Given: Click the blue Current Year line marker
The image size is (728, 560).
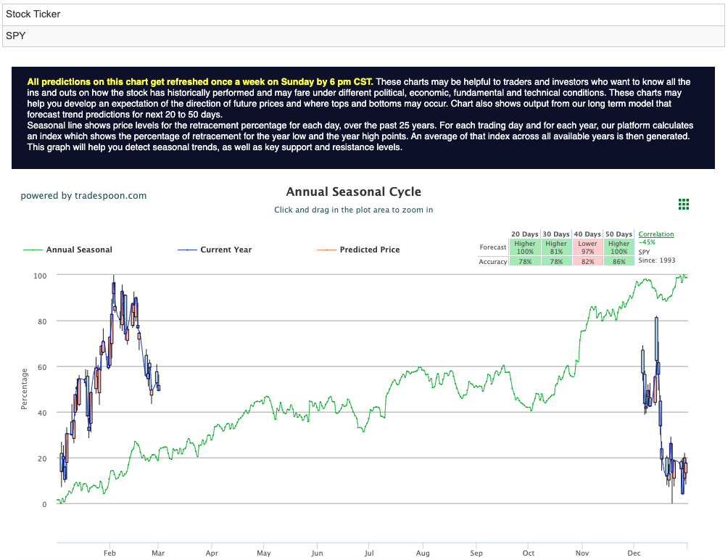Looking at the screenshot, I should [187, 250].
